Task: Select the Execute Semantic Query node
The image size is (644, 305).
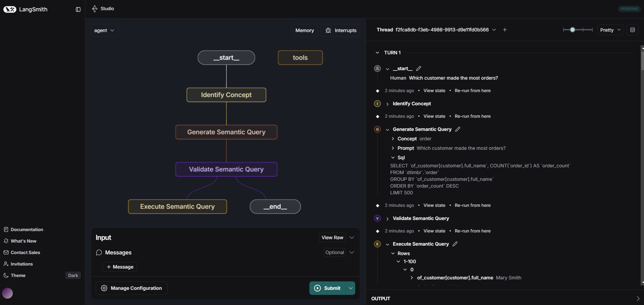Action: point(178,206)
